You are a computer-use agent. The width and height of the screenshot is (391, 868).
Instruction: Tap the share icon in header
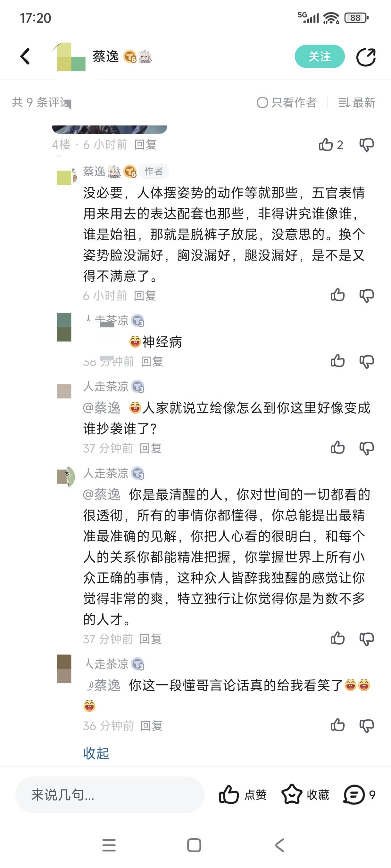366,57
